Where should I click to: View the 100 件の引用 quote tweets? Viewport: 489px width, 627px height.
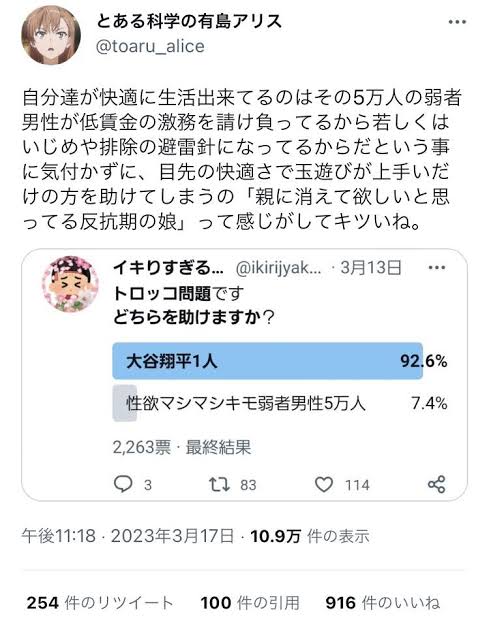point(250,602)
